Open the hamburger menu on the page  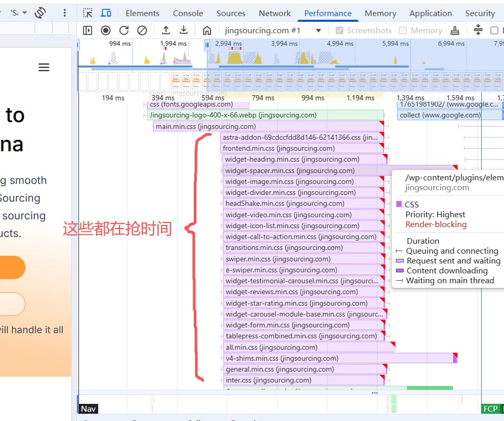pyautogui.click(x=44, y=67)
